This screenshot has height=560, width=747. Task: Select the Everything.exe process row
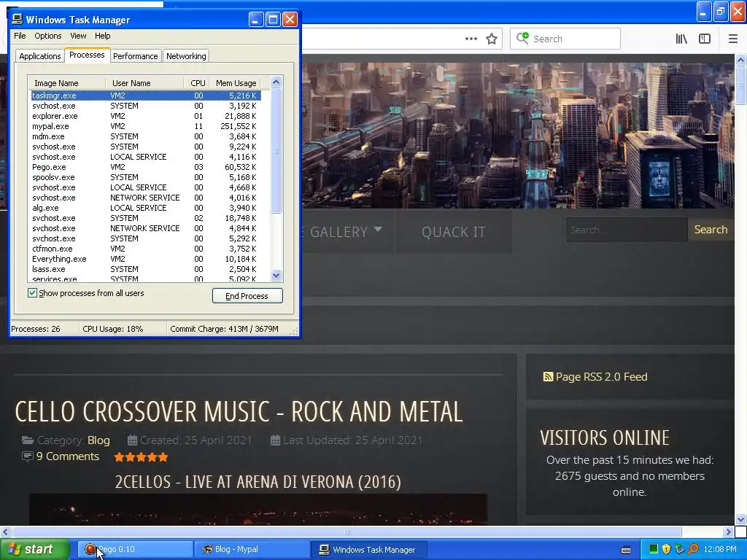[x=145, y=259]
